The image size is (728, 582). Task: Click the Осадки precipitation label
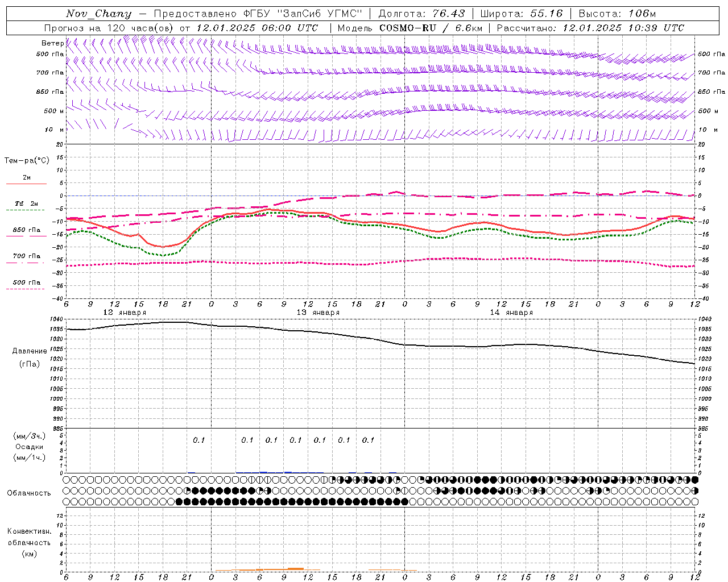[30, 447]
